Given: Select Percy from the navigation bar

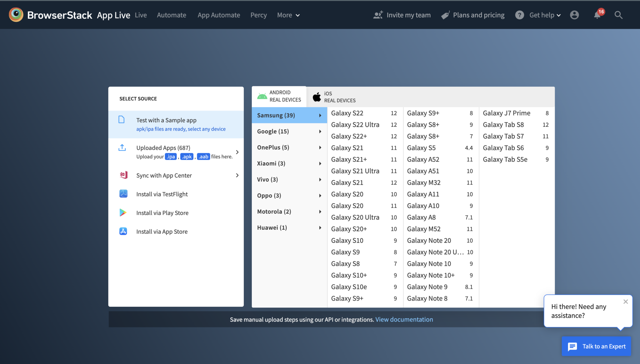Looking at the screenshot, I should pyautogui.click(x=258, y=15).
